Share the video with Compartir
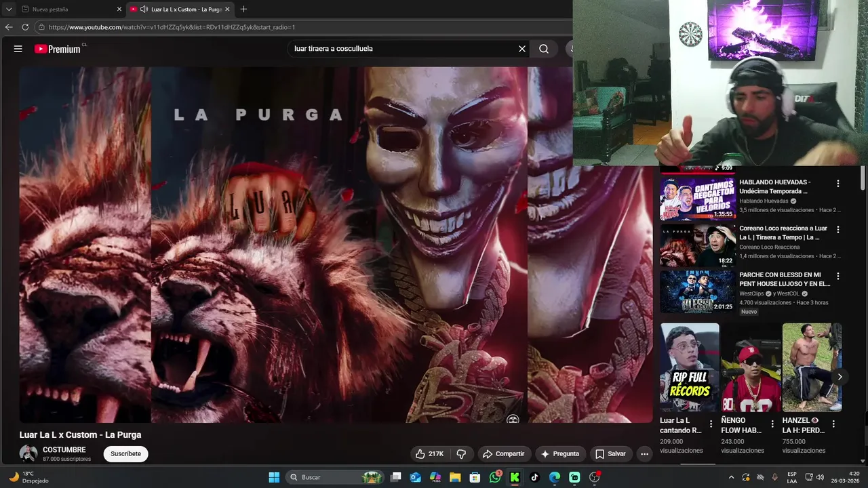Screen dimensions: 868x488 tap(503, 453)
